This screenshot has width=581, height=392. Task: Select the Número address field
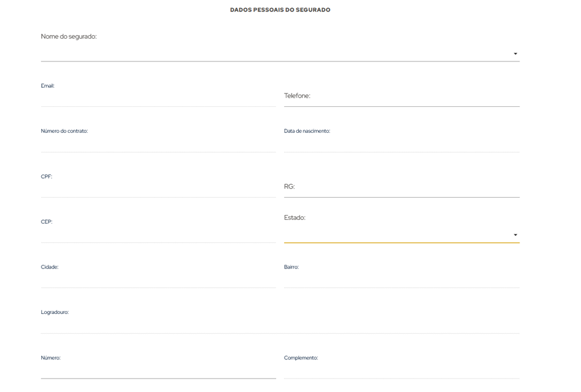[158, 371]
